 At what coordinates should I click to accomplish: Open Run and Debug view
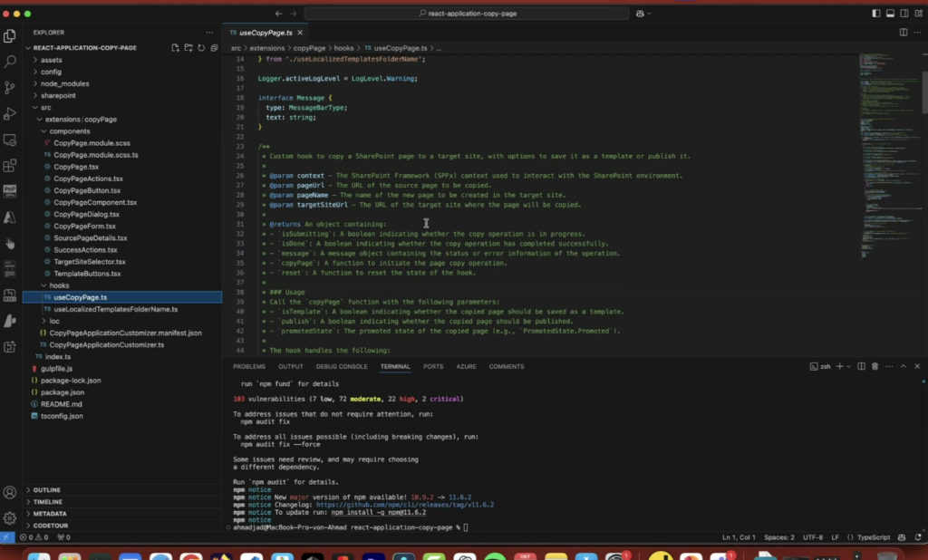(10, 114)
